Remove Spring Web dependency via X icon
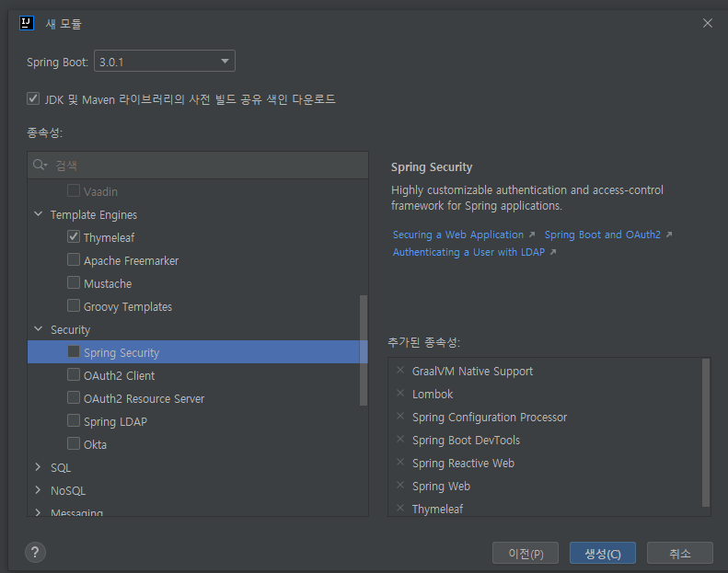 (x=400, y=486)
